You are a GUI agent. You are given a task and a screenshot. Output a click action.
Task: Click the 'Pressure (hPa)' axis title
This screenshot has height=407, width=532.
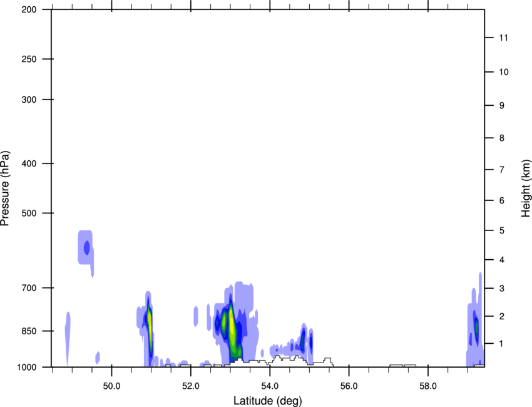point(5,188)
